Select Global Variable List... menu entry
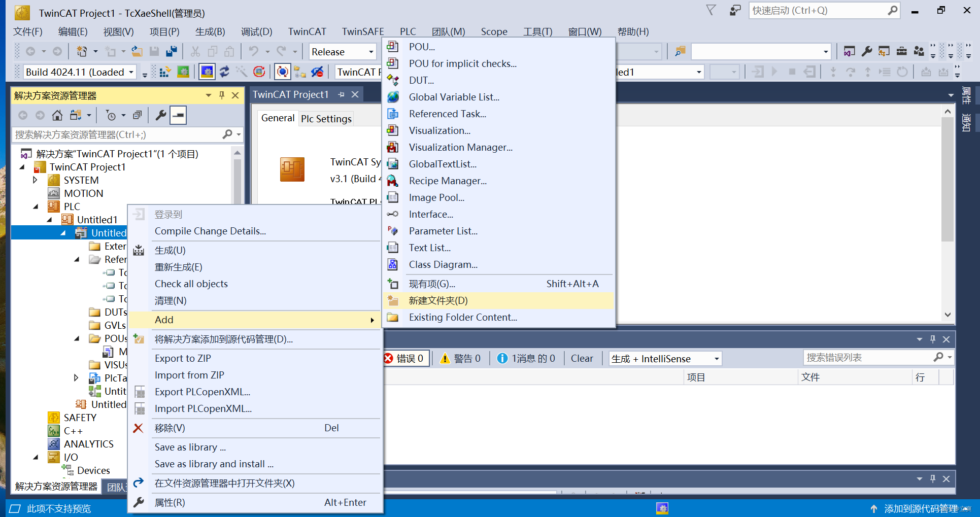Viewport: 980px width, 517px height. pyautogui.click(x=498, y=97)
